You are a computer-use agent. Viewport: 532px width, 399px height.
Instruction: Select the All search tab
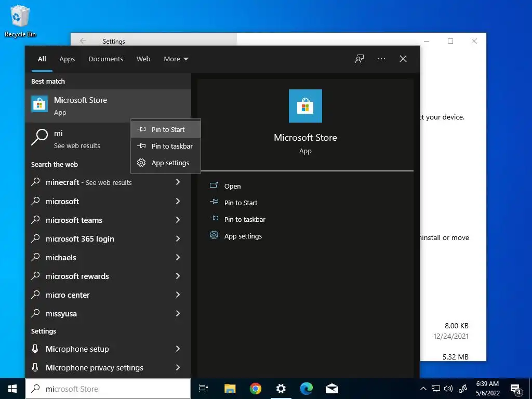pyautogui.click(x=42, y=59)
